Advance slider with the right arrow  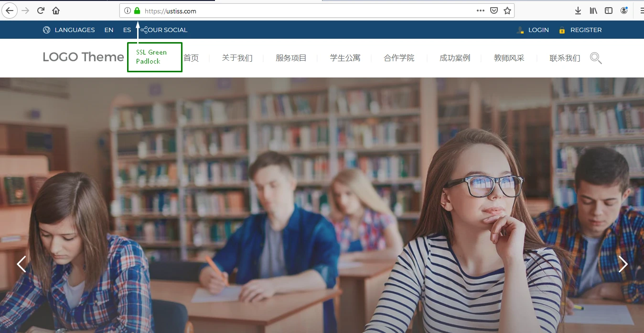tap(623, 264)
